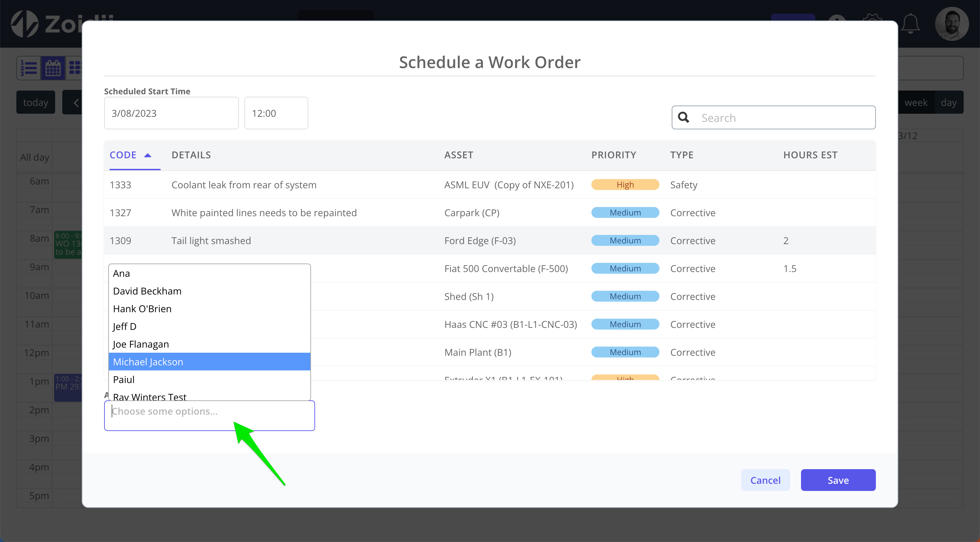This screenshot has width=980, height=542.
Task: Open the notifications bell icon
Action: pos(910,23)
